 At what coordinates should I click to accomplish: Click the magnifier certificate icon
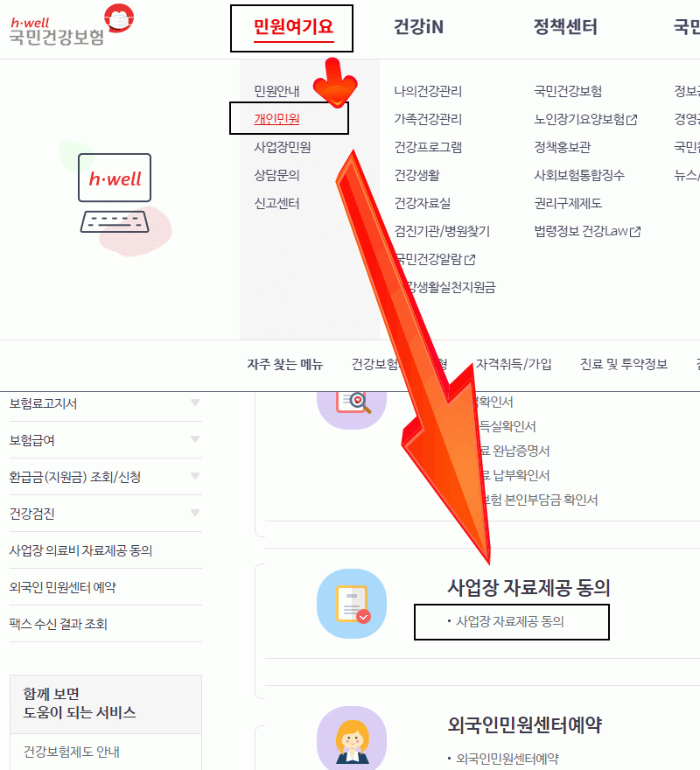point(352,404)
